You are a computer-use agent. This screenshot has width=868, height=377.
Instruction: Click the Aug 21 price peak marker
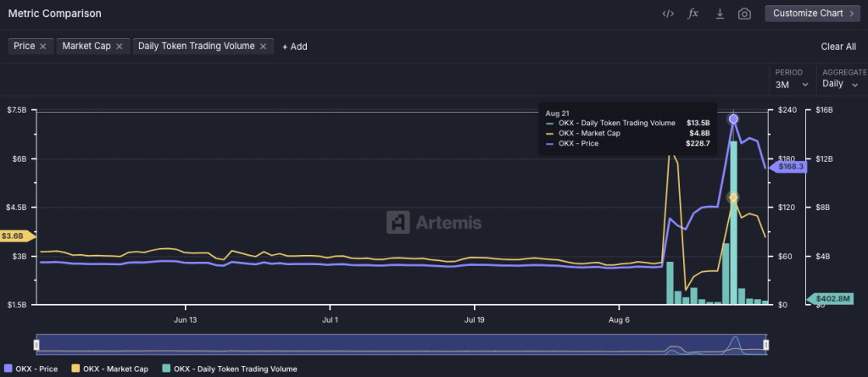tap(733, 119)
